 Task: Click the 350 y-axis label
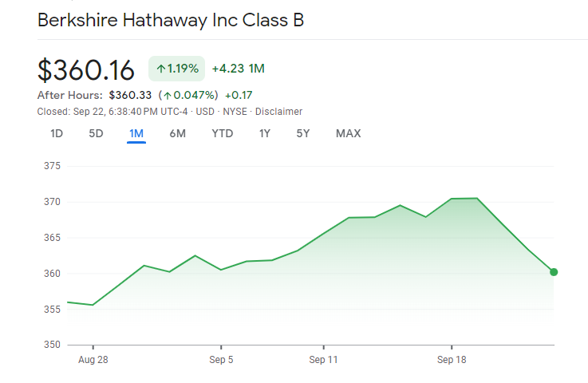point(52,345)
